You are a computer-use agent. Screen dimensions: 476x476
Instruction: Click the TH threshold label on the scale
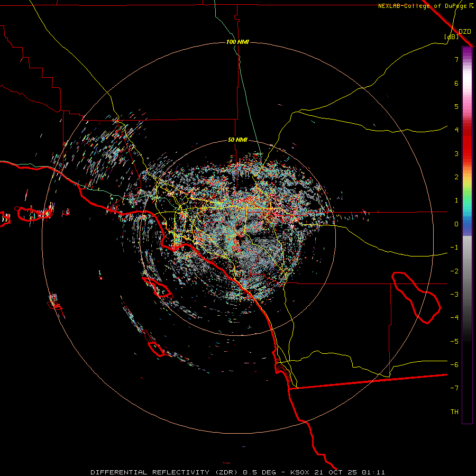(454, 412)
